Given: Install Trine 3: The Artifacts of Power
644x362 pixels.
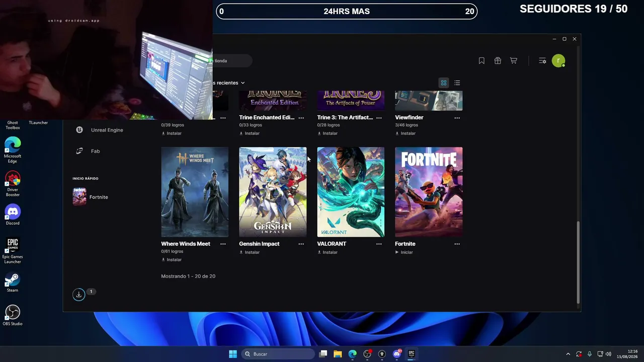Looking at the screenshot, I should coord(327,134).
